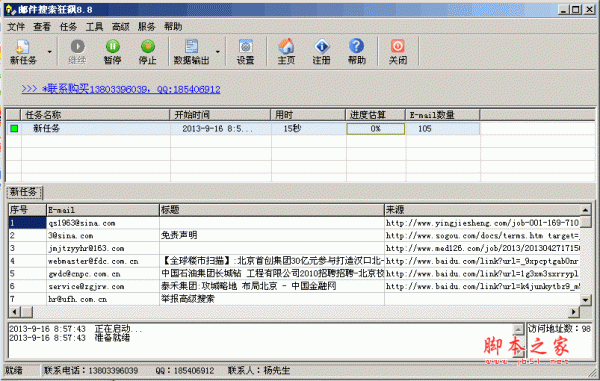Viewport: 600px width, 381px height.
Task: Select the 新任务 tab below task list
Action: coord(24,192)
